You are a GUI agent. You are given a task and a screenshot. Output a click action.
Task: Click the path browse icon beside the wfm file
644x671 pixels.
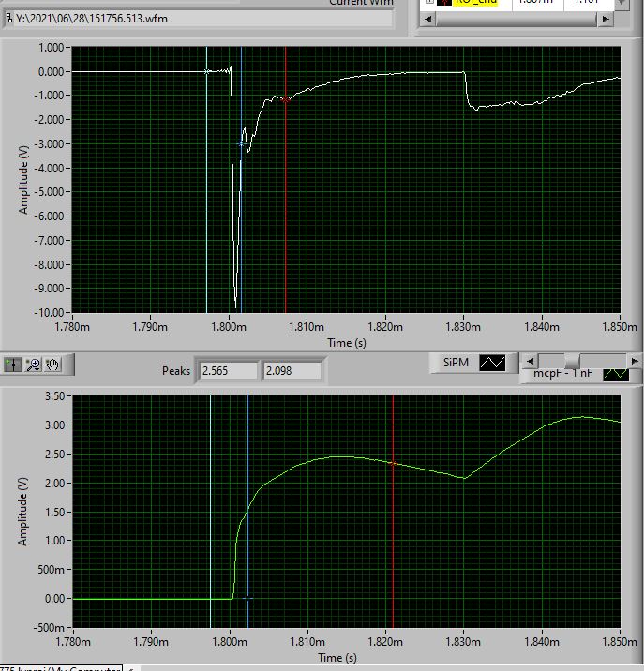pos(9,19)
